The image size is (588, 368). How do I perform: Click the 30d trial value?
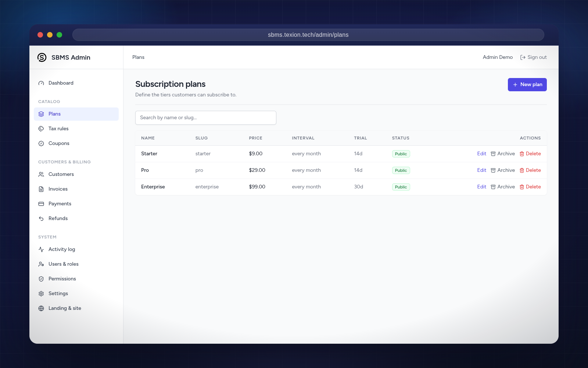359,187
